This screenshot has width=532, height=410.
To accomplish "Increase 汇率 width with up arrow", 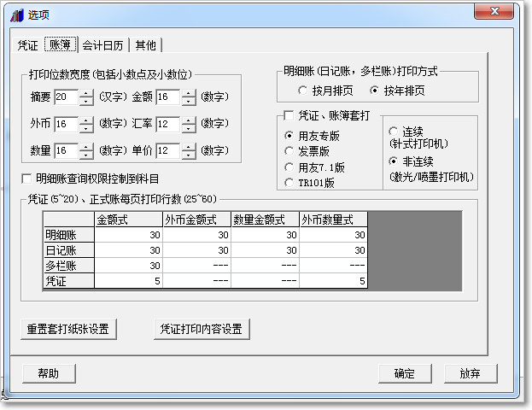I will (x=189, y=120).
